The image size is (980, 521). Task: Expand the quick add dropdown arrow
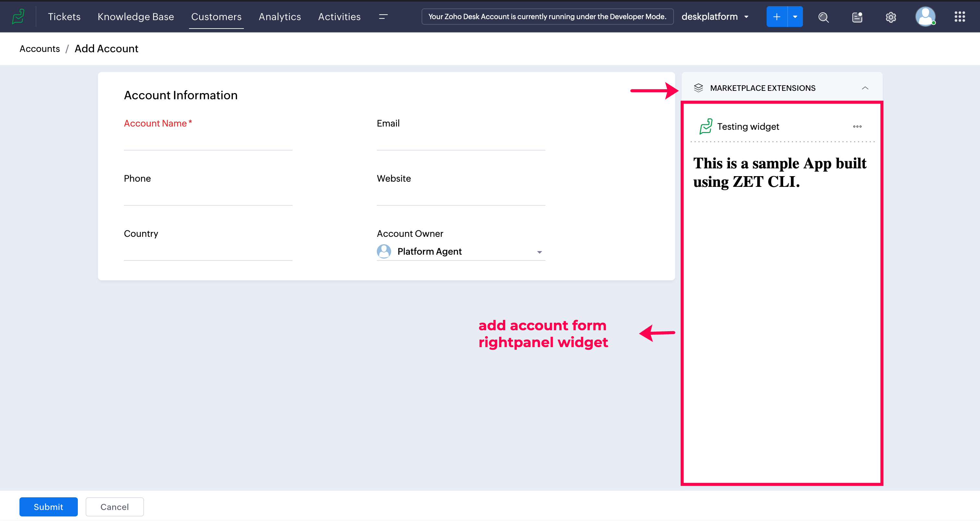pyautogui.click(x=795, y=17)
